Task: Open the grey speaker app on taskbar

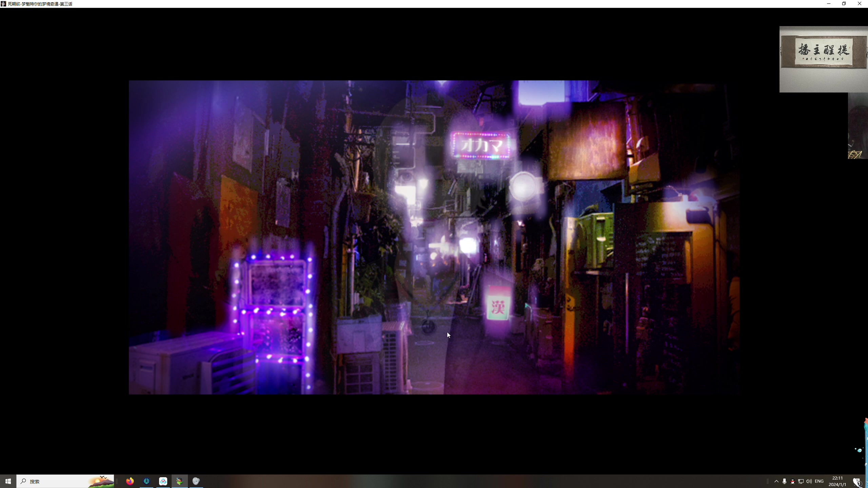Action: (196, 481)
